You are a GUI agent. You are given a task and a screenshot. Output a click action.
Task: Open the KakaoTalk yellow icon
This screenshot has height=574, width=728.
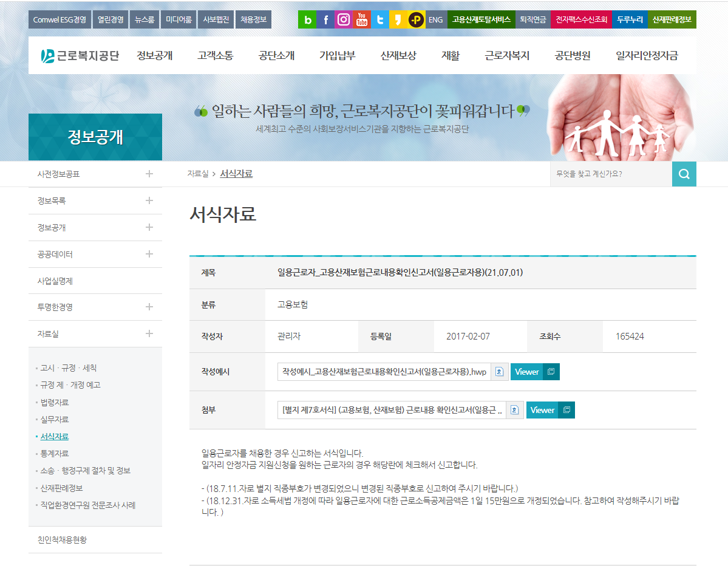[398, 19]
